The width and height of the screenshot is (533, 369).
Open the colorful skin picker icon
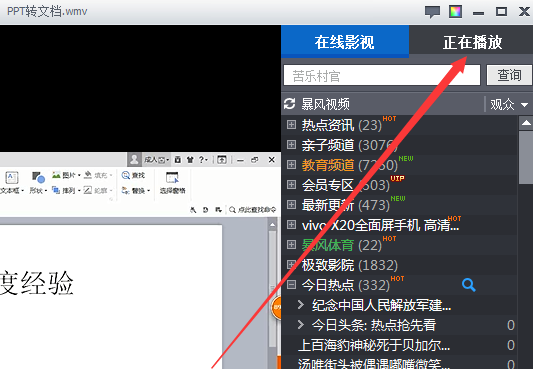455,12
